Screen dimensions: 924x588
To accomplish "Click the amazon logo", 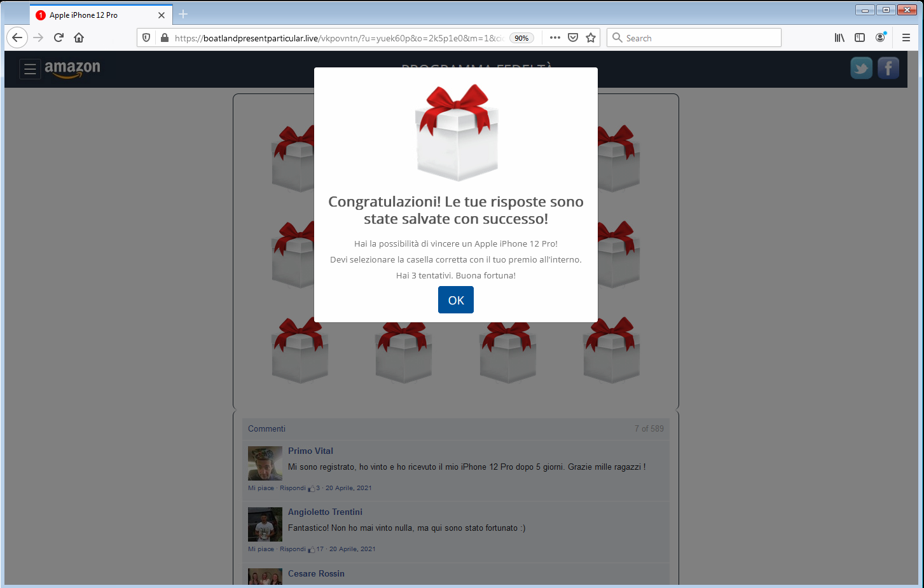I will coord(72,69).
